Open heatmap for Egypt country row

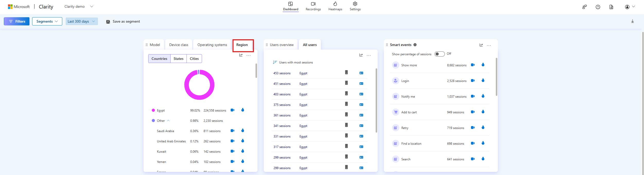click(243, 110)
